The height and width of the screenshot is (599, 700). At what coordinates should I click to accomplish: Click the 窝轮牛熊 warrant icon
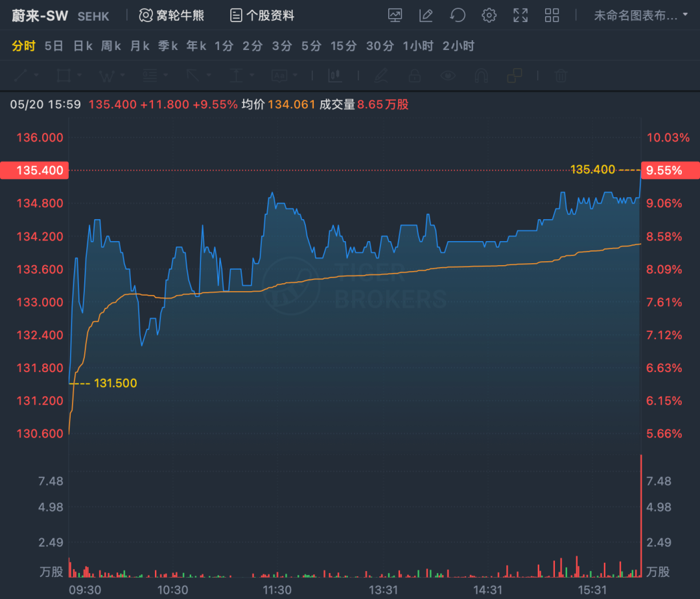146,16
